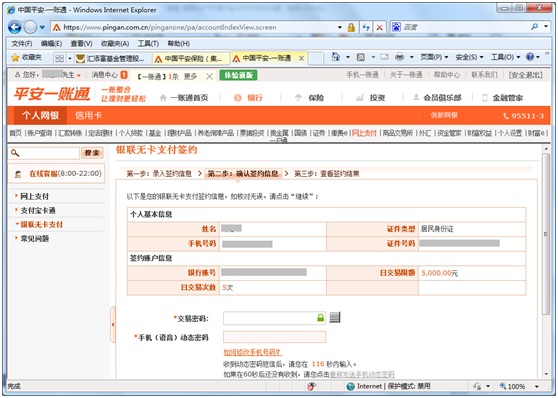Click the red stop loading icon
This screenshot has height=398, width=558.
click(380, 27)
